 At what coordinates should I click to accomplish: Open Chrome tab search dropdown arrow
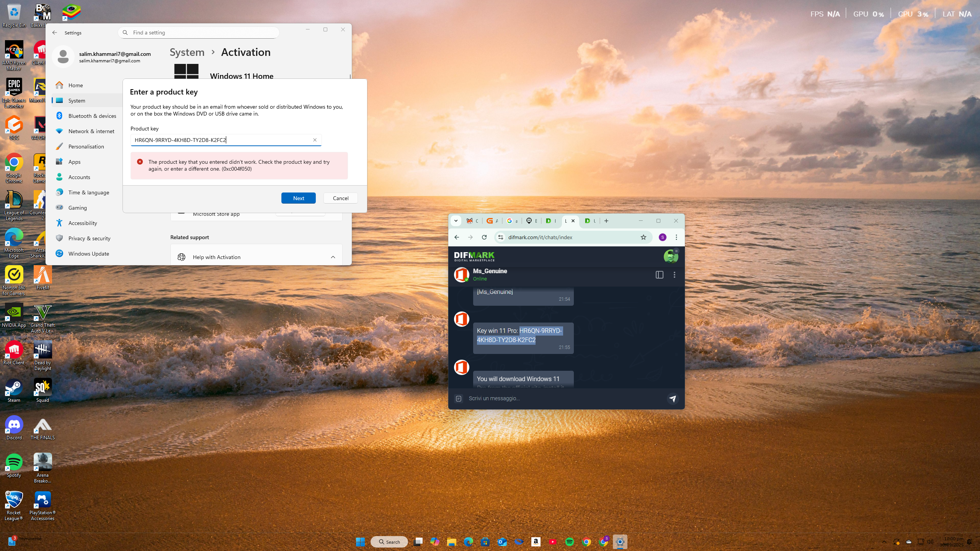[x=456, y=221]
